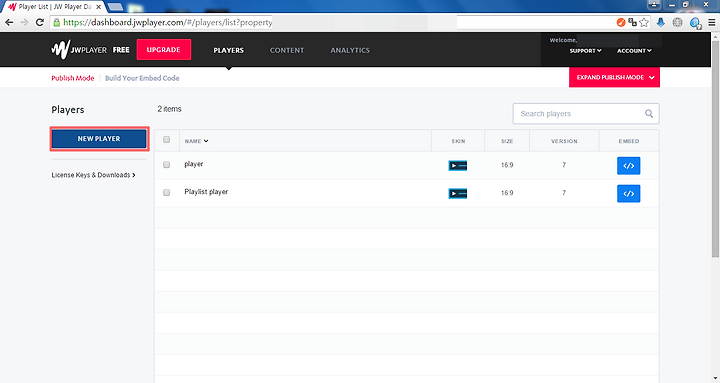Open the 'player' entry by name
This screenshot has width=720, height=383.
[x=193, y=164]
